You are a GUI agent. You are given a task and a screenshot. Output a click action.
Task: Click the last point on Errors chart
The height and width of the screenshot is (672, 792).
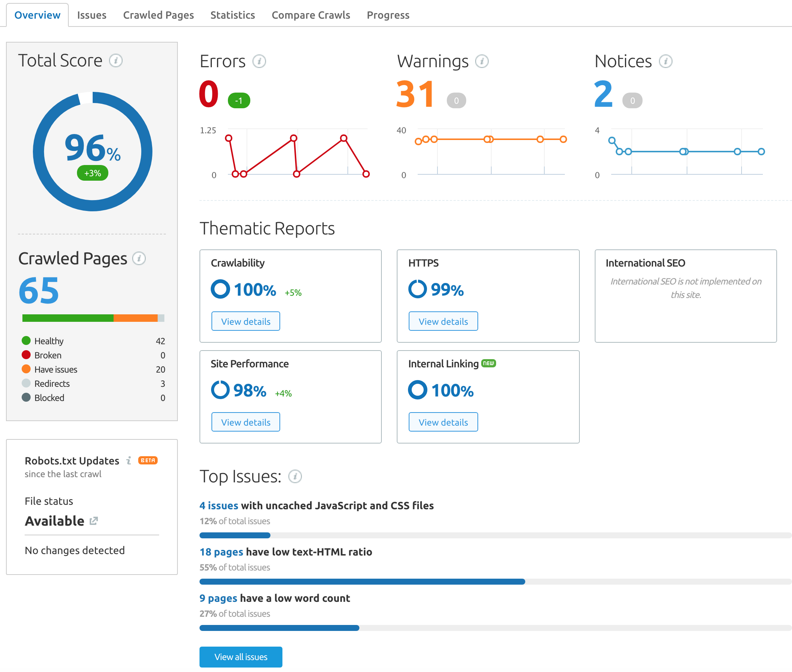366,174
